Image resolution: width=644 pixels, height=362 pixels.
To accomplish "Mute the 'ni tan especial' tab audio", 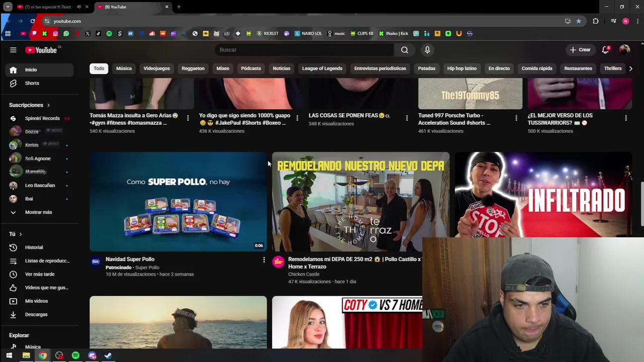I will click(79, 7).
